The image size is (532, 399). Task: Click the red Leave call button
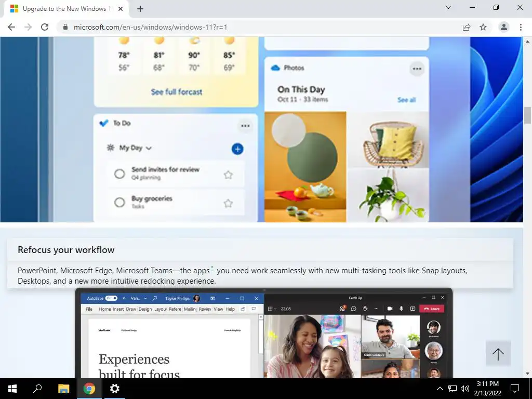432,309
